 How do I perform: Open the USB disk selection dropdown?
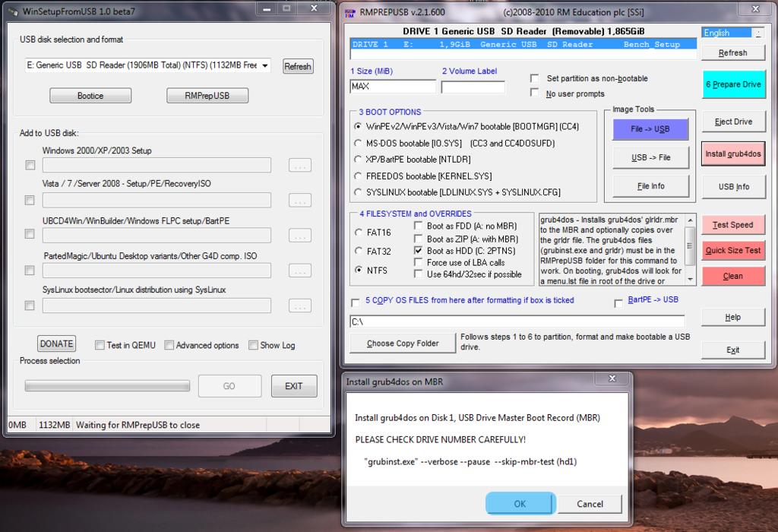265,65
